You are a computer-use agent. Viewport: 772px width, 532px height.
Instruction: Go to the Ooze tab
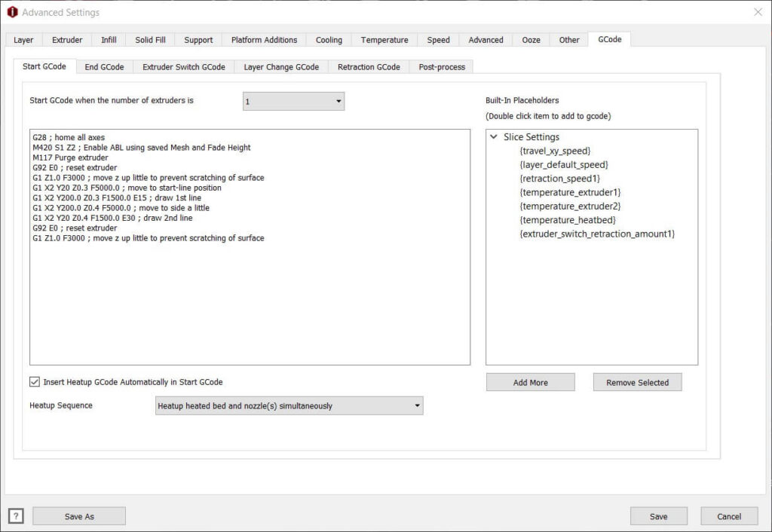[532, 40]
